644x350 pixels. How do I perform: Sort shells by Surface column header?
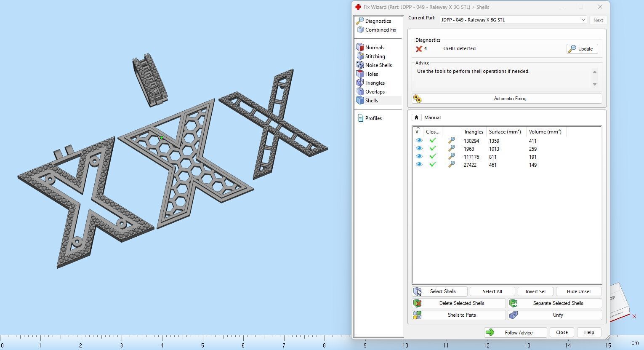coord(505,132)
